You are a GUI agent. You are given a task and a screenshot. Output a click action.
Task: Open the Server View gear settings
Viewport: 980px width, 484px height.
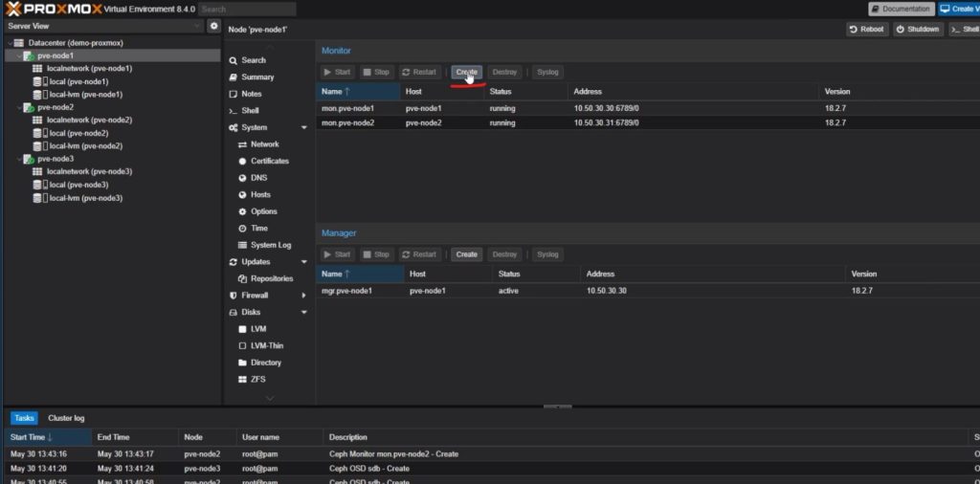(213, 26)
